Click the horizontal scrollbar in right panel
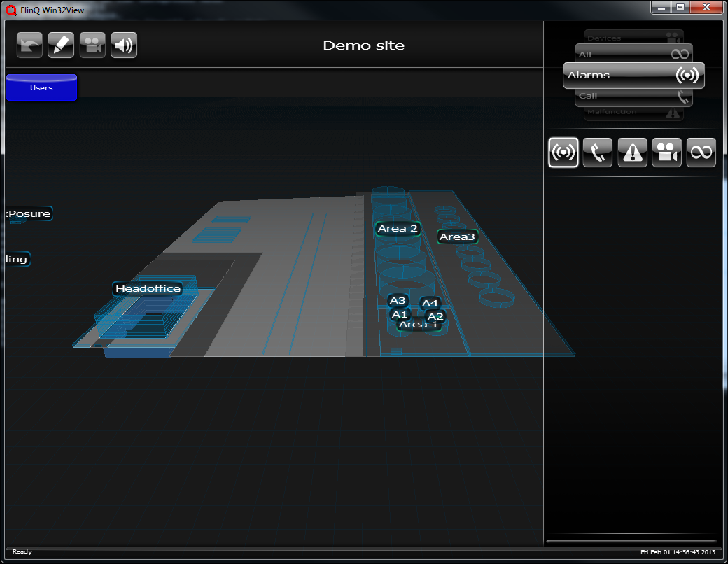 pyautogui.click(x=631, y=541)
